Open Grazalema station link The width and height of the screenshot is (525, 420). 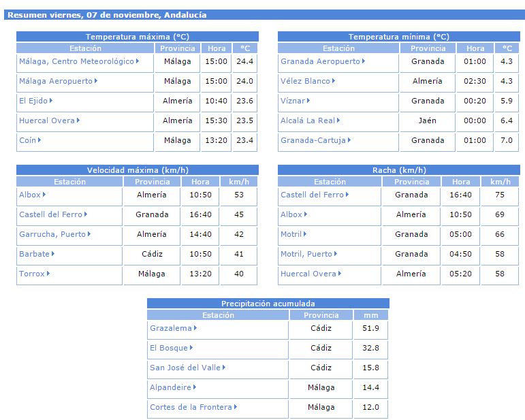tap(174, 328)
